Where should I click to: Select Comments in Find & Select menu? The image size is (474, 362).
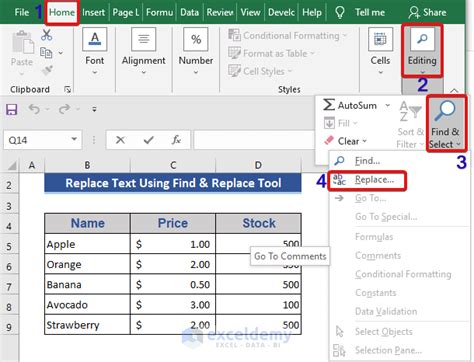click(378, 256)
